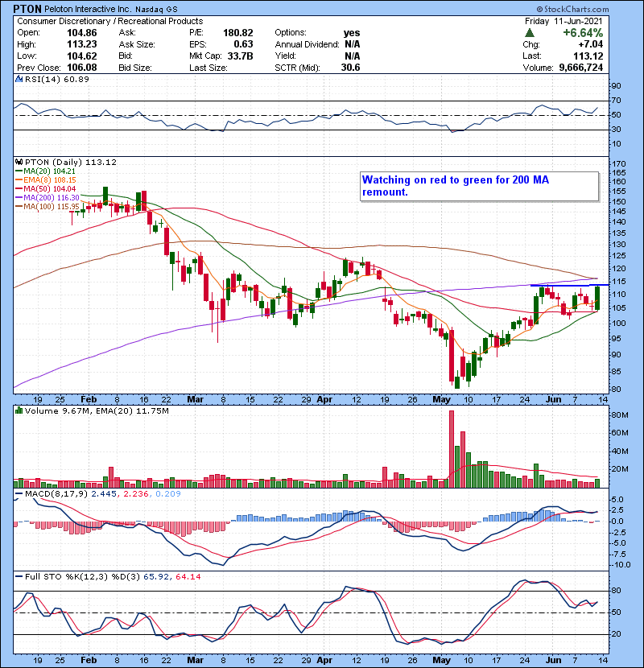Click the PTON ticker symbol in header
Screen dimensions: 644x668
(x=27, y=9)
